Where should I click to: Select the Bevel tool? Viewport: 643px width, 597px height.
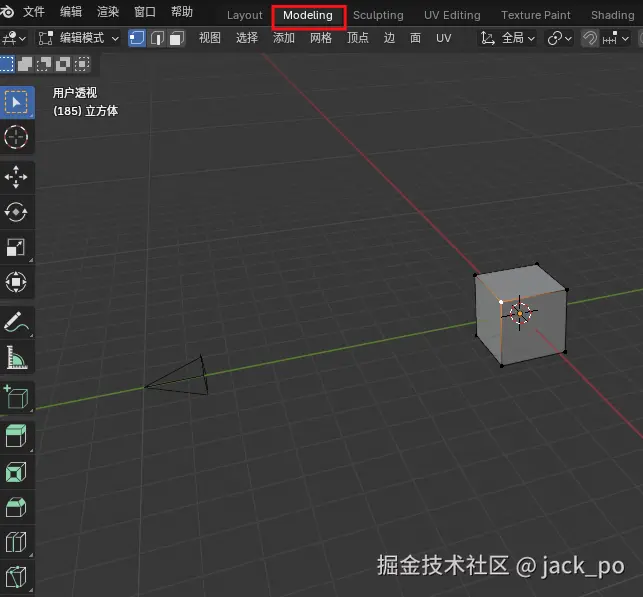tap(16, 507)
